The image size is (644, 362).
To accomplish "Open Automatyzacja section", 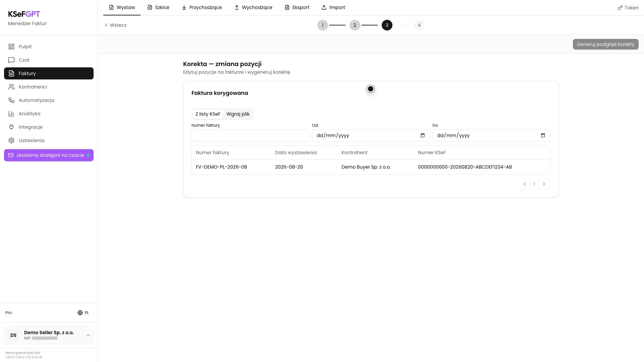I will [x=49, y=100].
